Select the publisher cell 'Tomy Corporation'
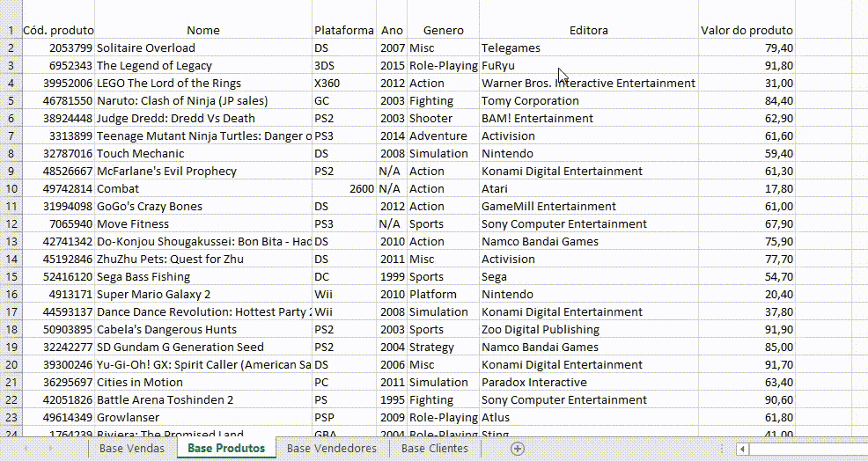 588,100
